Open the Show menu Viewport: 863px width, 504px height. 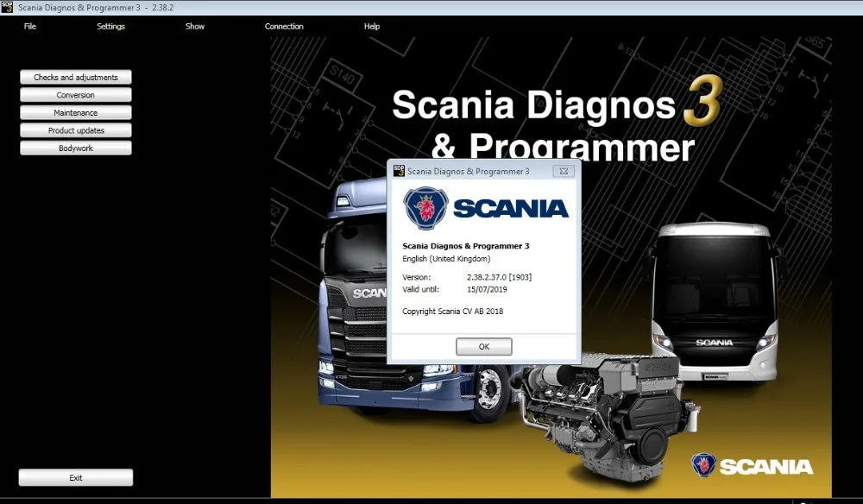(x=195, y=27)
